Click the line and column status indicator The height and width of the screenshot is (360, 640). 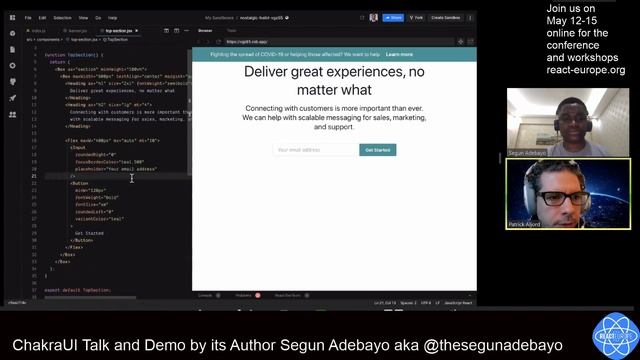[384, 303]
